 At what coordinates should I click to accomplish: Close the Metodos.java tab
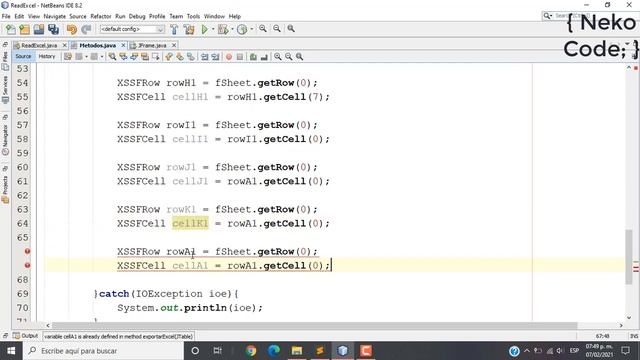(x=123, y=45)
